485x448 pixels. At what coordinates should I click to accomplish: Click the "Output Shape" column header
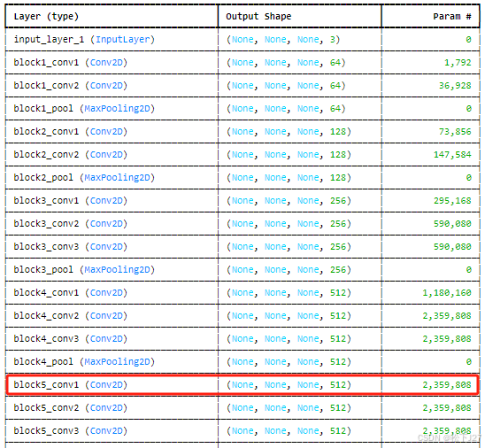tap(258, 17)
